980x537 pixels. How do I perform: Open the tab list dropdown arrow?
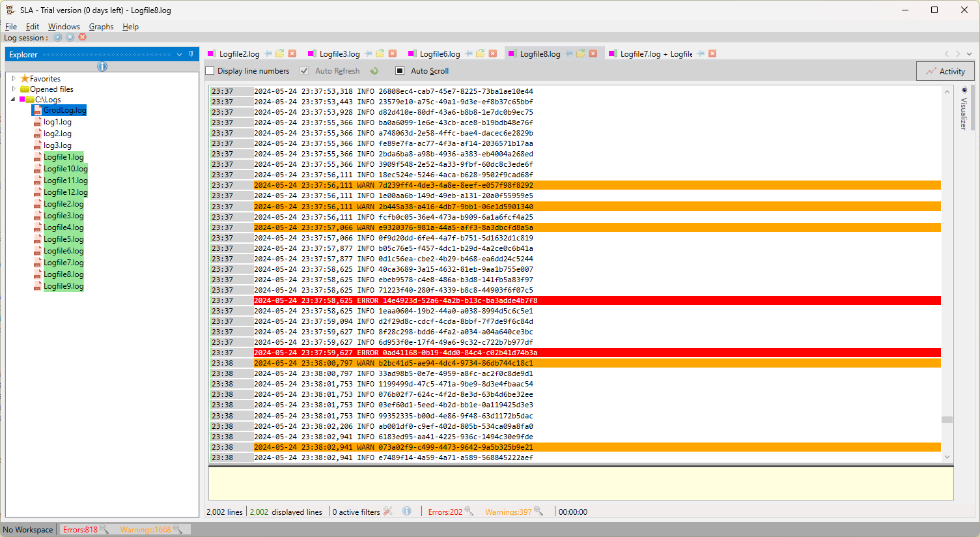(970, 54)
